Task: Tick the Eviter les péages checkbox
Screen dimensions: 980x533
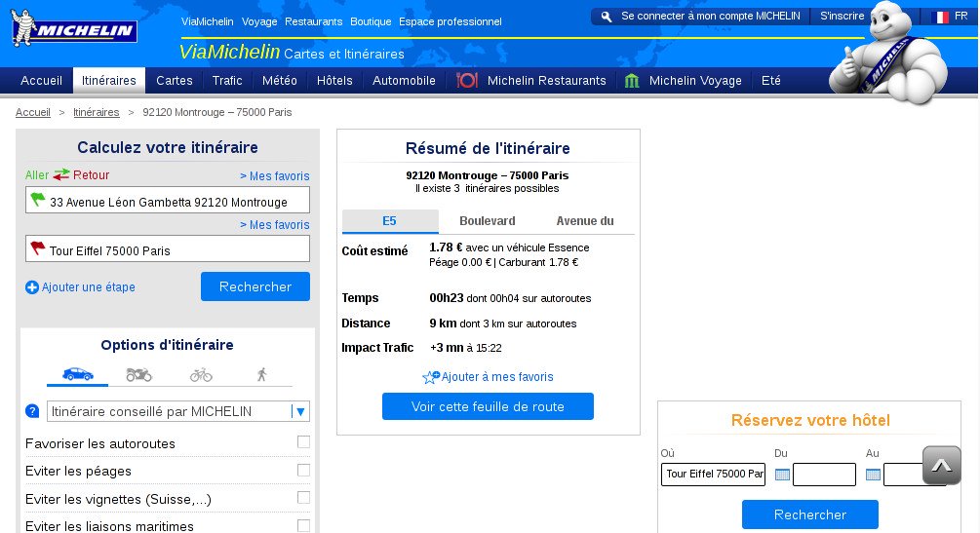Action: coord(303,470)
